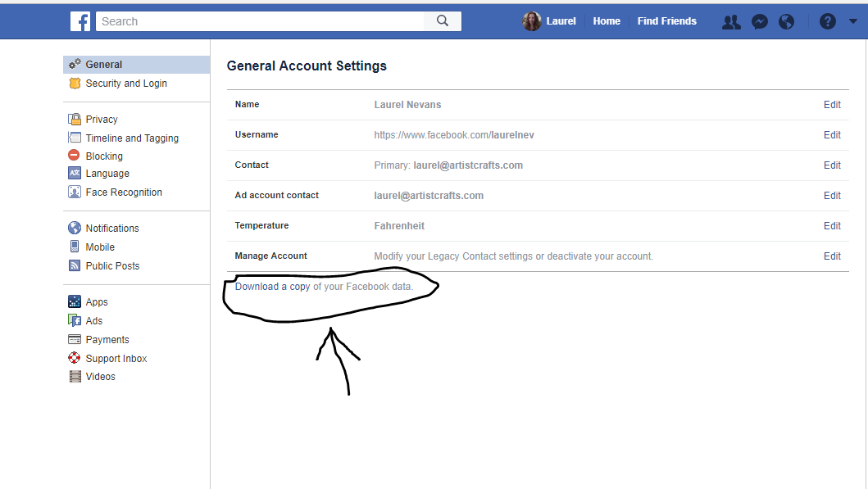This screenshot has width=868, height=489.
Task: Open the Messenger icon
Action: pos(760,21)
